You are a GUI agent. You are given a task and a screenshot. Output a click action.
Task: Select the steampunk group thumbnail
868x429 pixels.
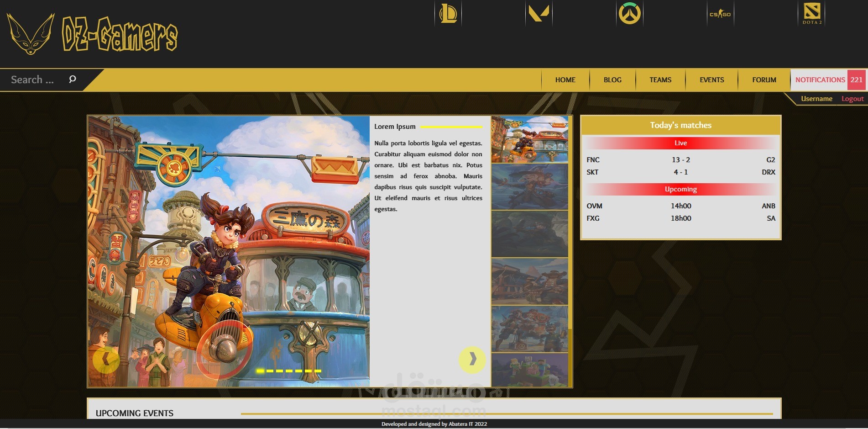529,329
